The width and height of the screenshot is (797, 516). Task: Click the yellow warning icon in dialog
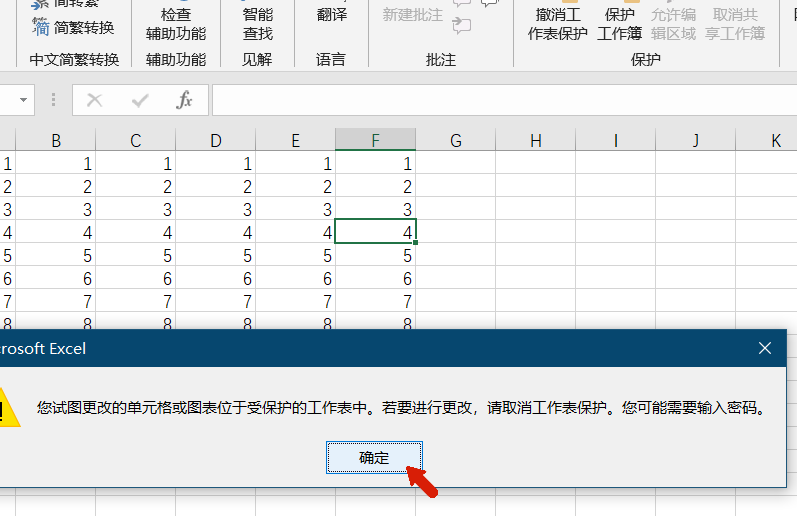click(x=8, y=408)
